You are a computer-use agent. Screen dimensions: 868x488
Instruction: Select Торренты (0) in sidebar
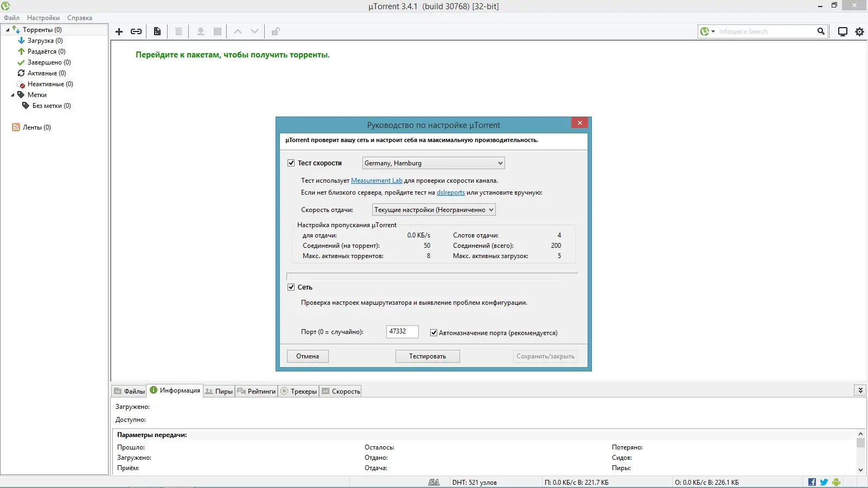tap(42, 30)
